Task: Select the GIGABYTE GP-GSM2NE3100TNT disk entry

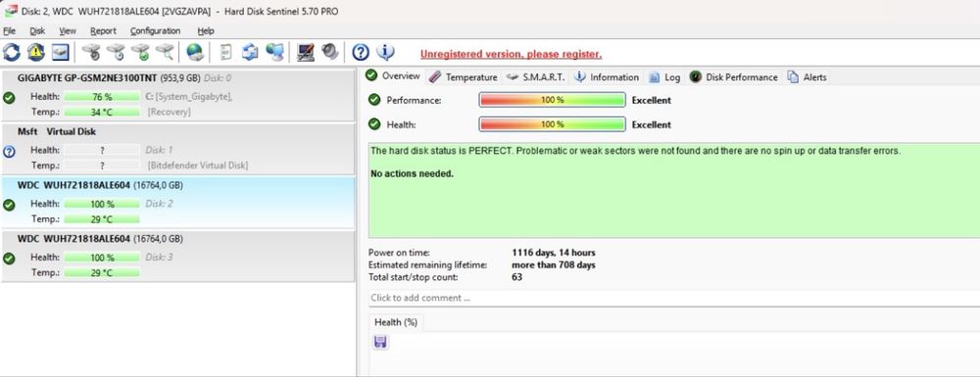Action: 178,96
